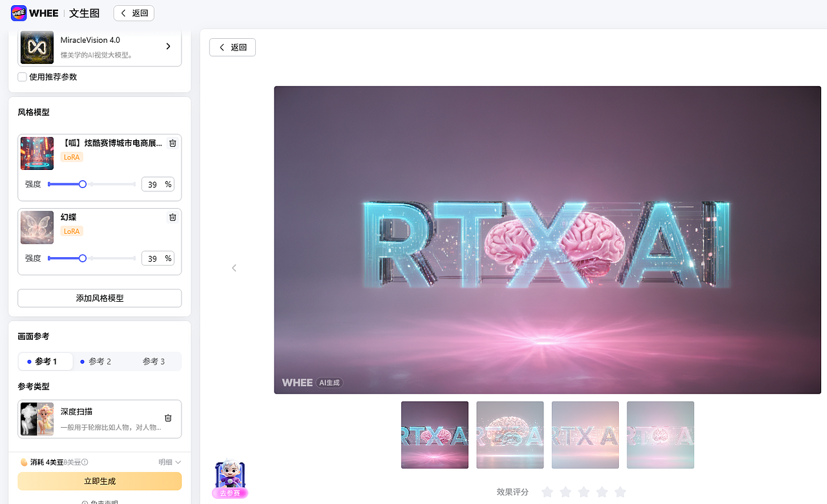
Task: Click the 幻蝶 butterfly style thumbnail
Action: point(37,227)
